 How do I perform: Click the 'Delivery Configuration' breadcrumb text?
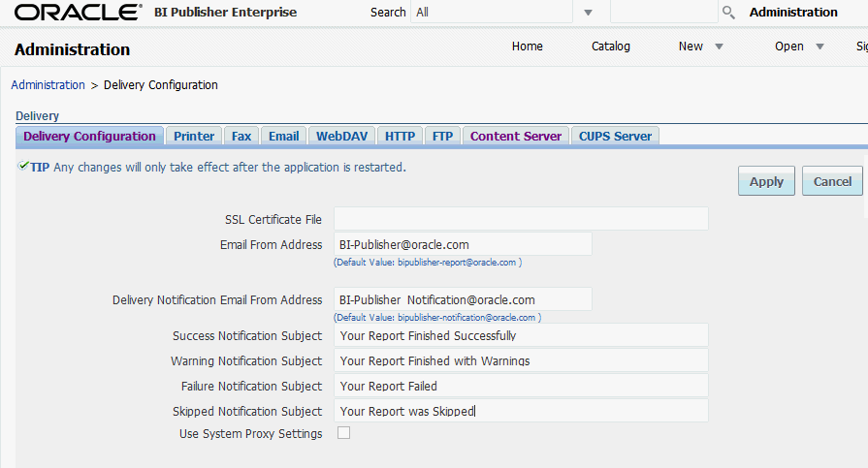click(161, 85)
